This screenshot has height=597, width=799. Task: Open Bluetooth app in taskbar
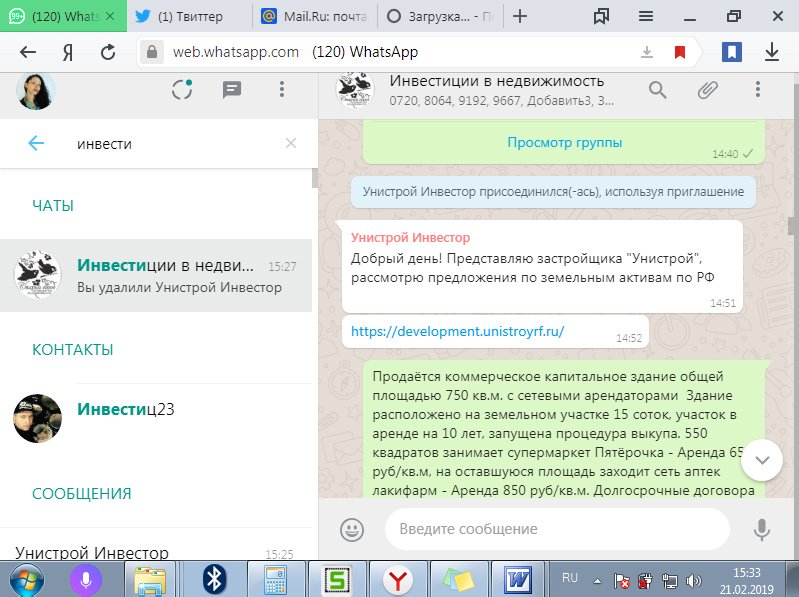(214, 580)
